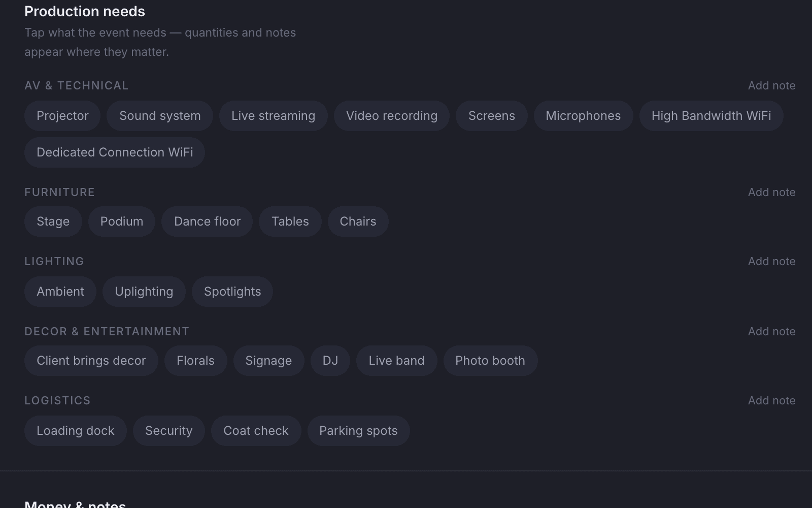This screenshot has height=508, width=812.
Task: Toggle the Projector chip
Action: coord(62,116)
